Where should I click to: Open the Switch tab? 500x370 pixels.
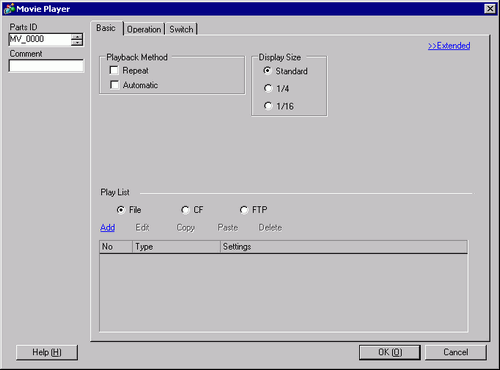[x=181, y=29]
